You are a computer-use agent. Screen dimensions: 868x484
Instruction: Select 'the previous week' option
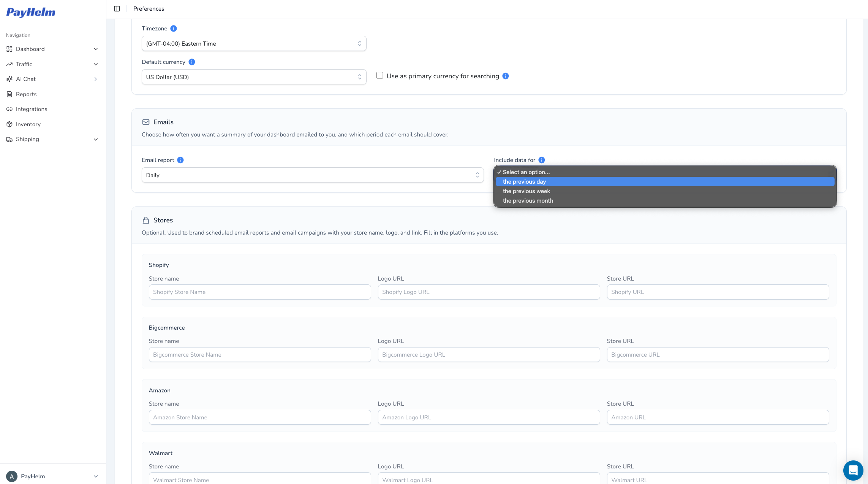pyautogui.click(x=665, y=191)
